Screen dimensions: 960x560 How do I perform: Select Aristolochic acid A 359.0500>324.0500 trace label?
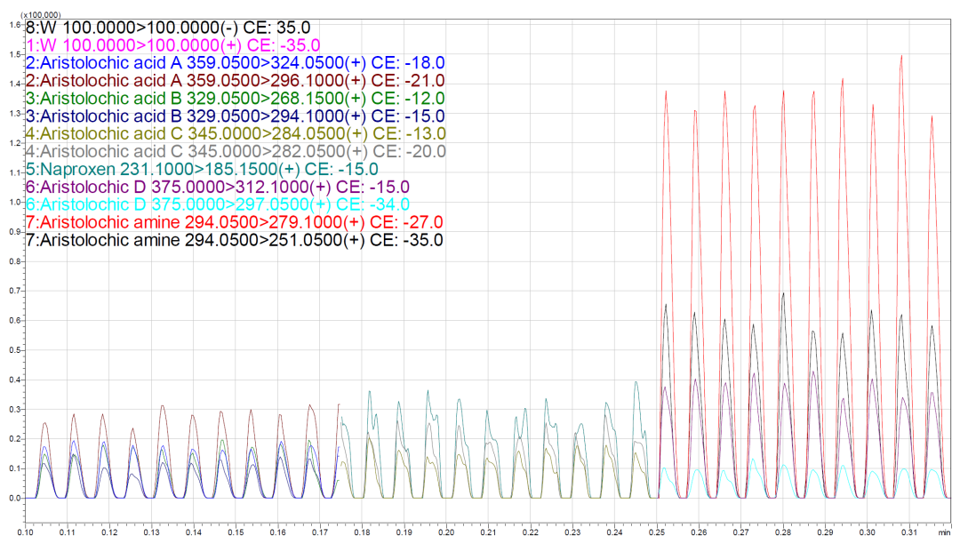(x=235, y=63)
